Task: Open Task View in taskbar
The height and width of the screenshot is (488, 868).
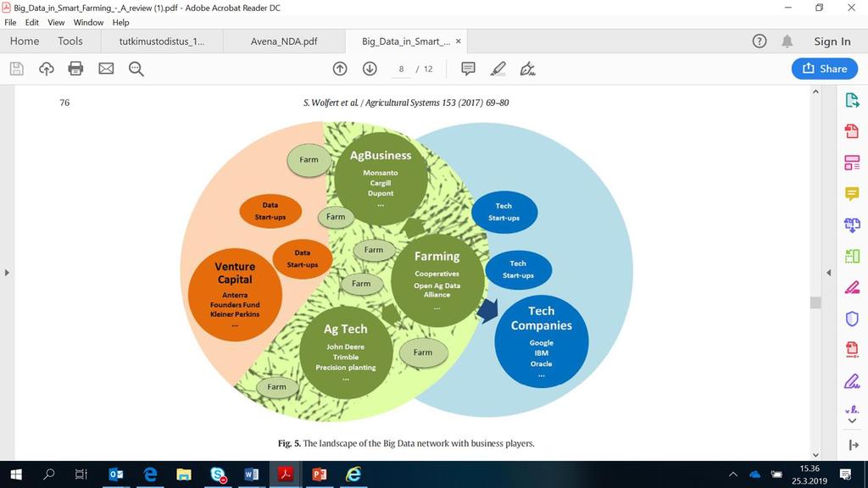Action: (x=81, y=474)
